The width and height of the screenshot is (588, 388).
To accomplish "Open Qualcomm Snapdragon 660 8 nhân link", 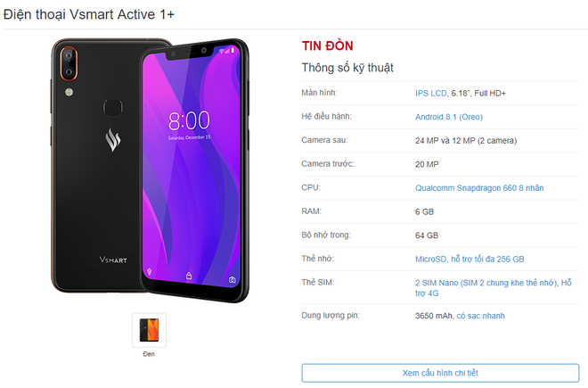I will point(479,188).
